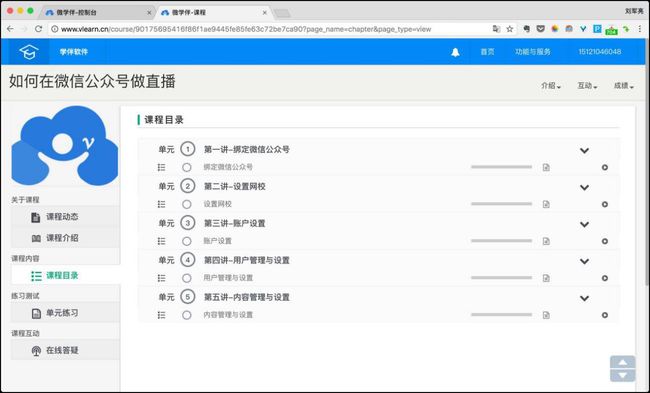The height and width of the screenshot is (393, 650).
Task: Open a new browser tab
Action: [282, 14]
